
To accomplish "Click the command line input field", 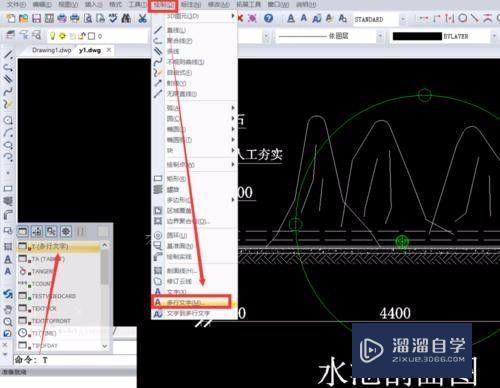I will [75, 360].
